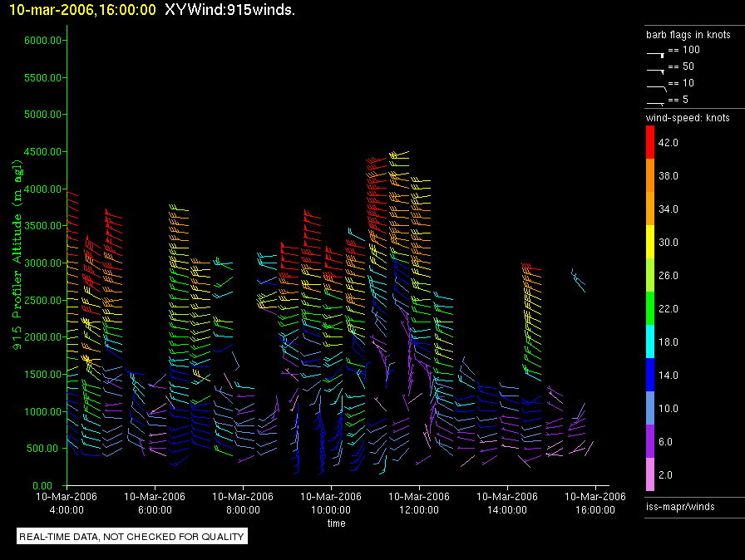Select the blue 14.0 knots color swatch
The width and height of the screenshot is (745, 560).
tap(652, 375)
